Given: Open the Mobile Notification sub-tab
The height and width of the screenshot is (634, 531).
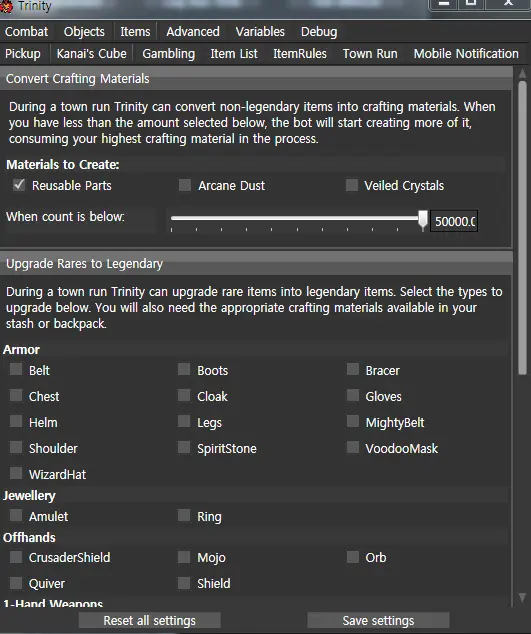Looking at the screenshot, I should (x=466, y=54).
